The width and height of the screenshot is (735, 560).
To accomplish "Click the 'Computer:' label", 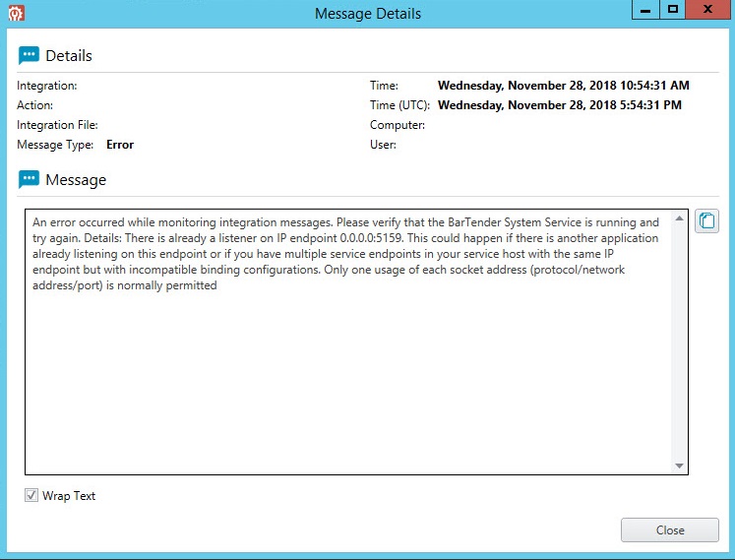I will coord(398,125).
